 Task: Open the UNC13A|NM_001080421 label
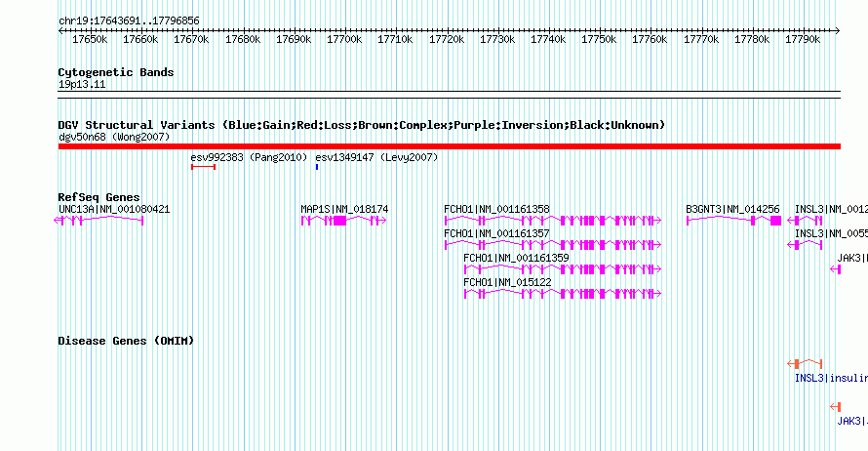114,210
